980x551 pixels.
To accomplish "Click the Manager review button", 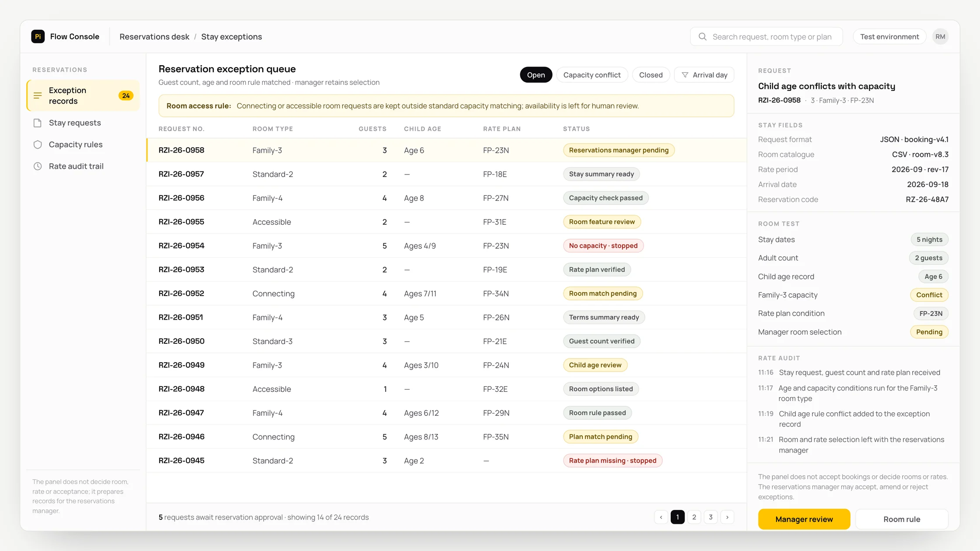I will (804, 519).
